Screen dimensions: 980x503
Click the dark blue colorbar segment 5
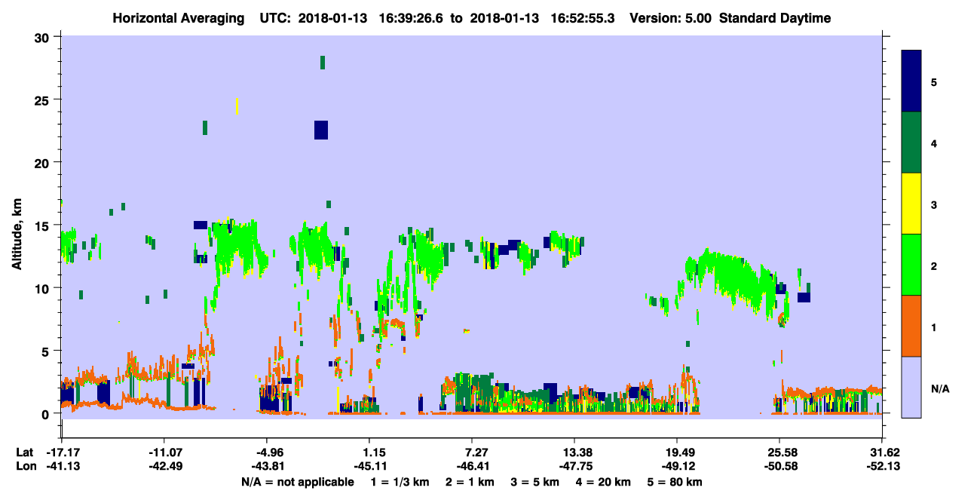coord(911,81)
